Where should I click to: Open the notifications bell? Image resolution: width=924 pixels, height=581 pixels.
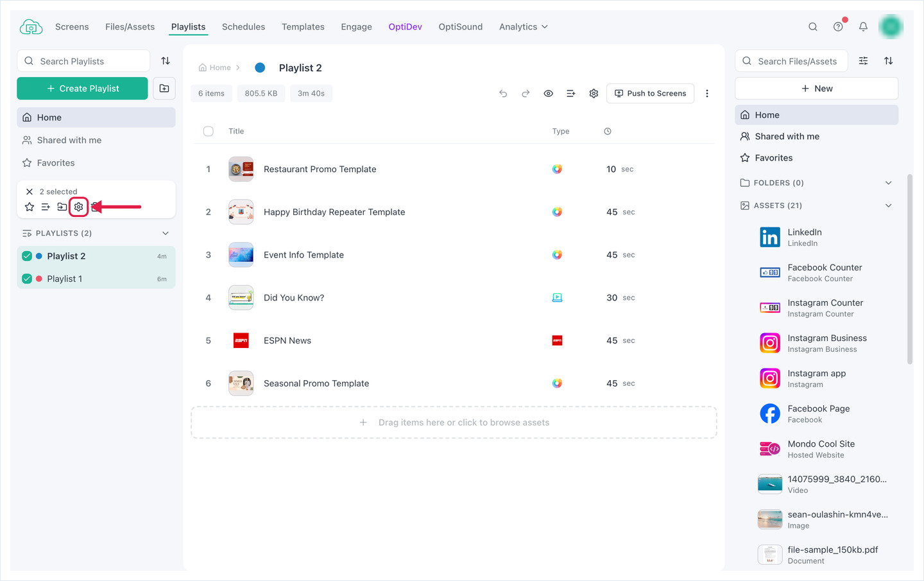(x=863, y=27)
